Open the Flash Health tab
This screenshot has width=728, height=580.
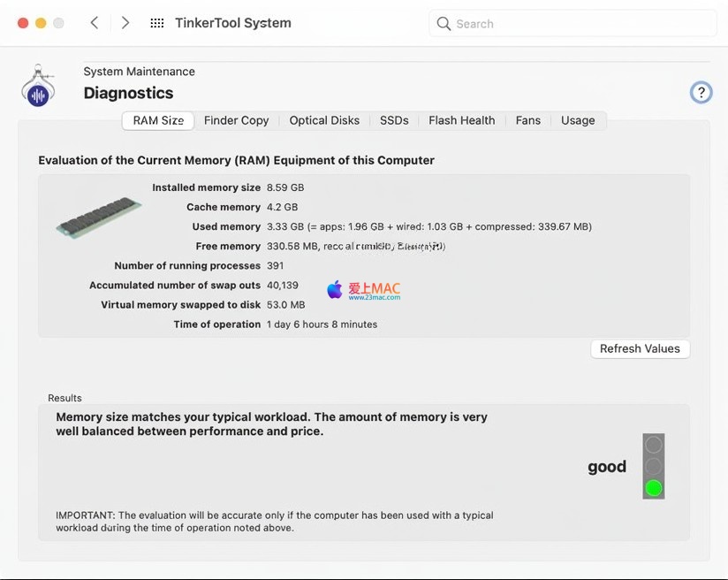tap(461, 120)
